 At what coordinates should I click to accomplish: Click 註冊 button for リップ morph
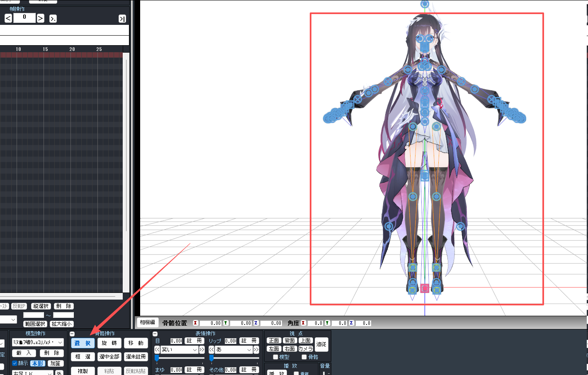click(249, 341)
